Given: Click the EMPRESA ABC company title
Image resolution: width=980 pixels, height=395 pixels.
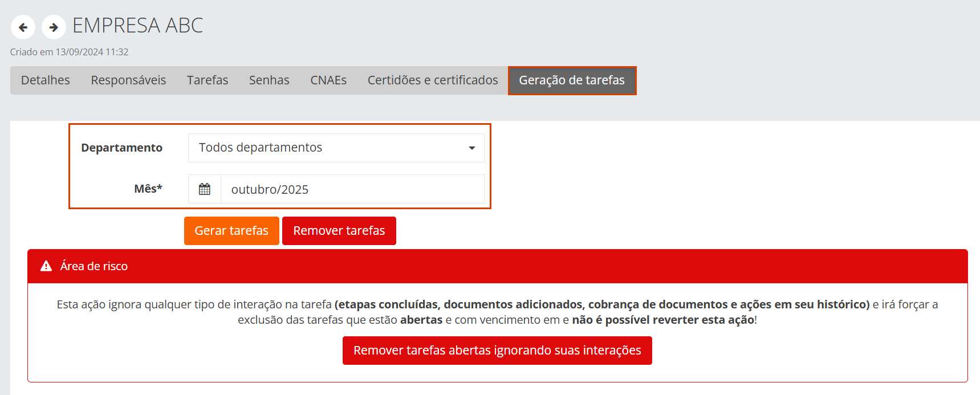Looking at the screenshot, I should pos(138,26).
